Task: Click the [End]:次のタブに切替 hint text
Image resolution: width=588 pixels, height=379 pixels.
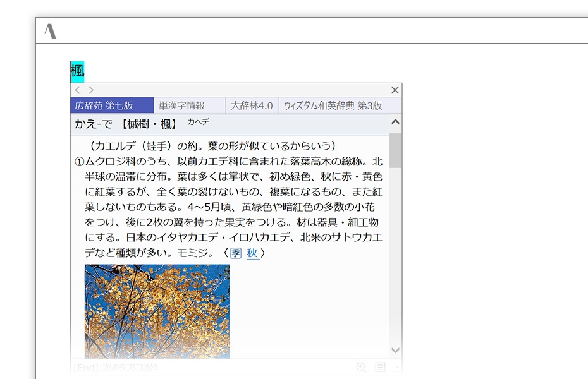Action: pos(116,367)
